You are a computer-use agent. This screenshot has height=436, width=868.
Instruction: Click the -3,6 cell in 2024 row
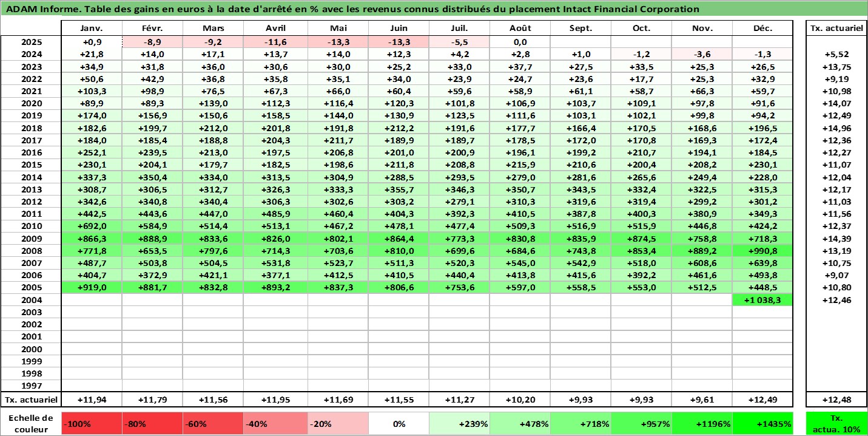[702, 54]
